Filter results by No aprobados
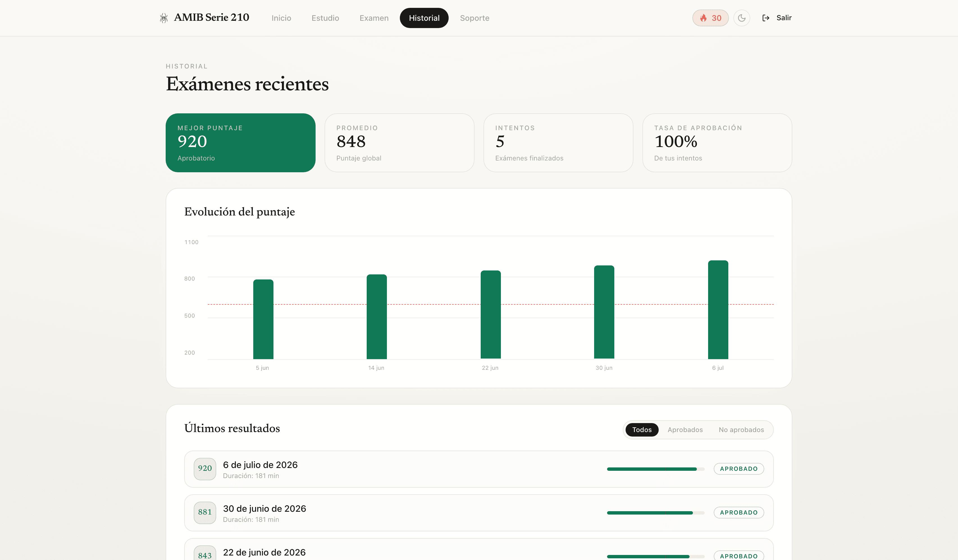Viewport: 958px width, 560px height. (741, 430)
